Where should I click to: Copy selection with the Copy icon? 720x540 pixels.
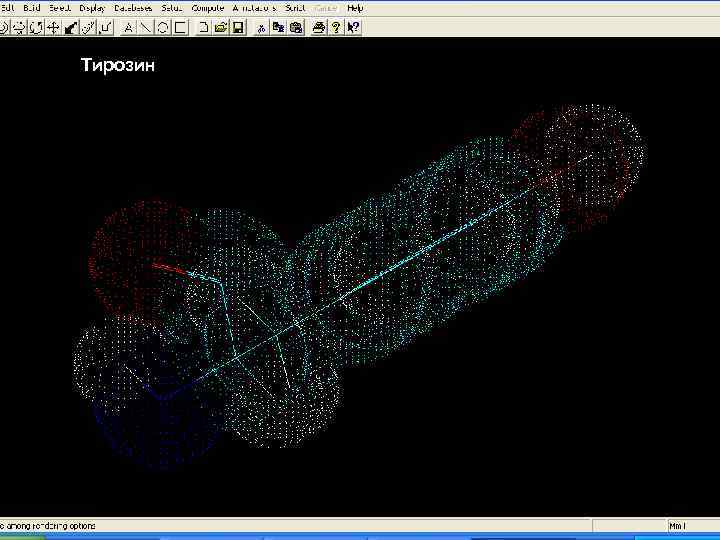pos(278,28)
